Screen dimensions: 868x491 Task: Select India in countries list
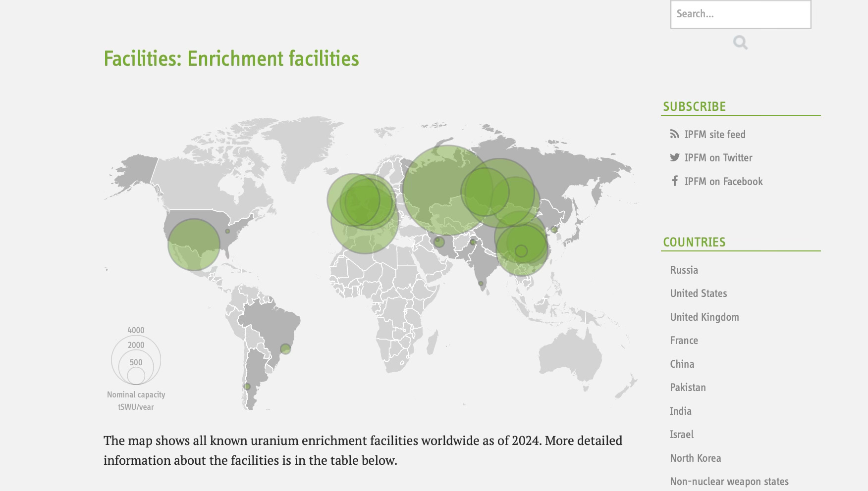680,411
